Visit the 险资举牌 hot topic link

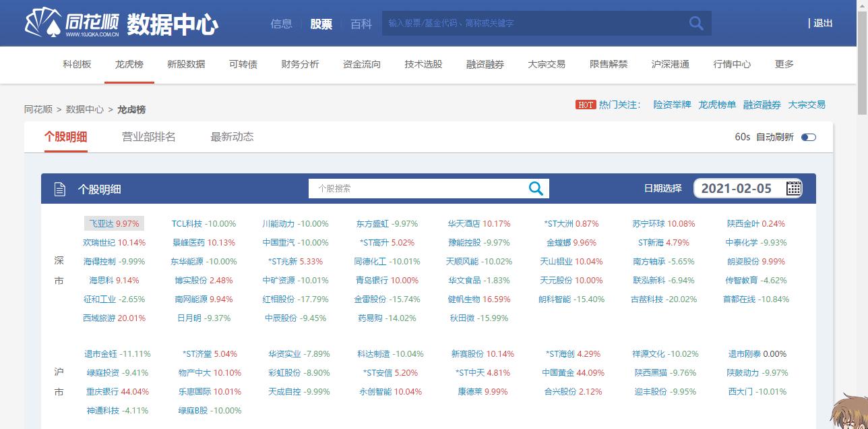coord(671,105)
